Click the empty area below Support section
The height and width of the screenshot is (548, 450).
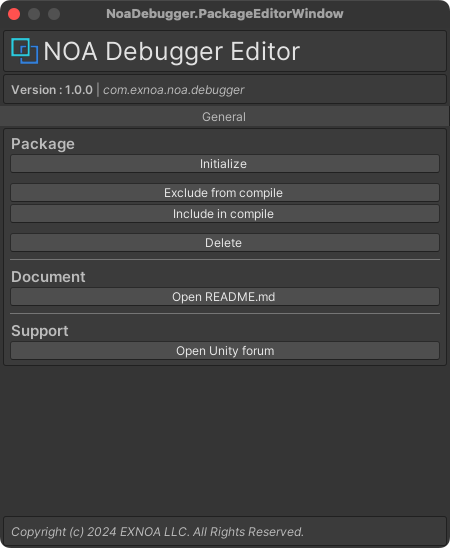click(225, 440)
